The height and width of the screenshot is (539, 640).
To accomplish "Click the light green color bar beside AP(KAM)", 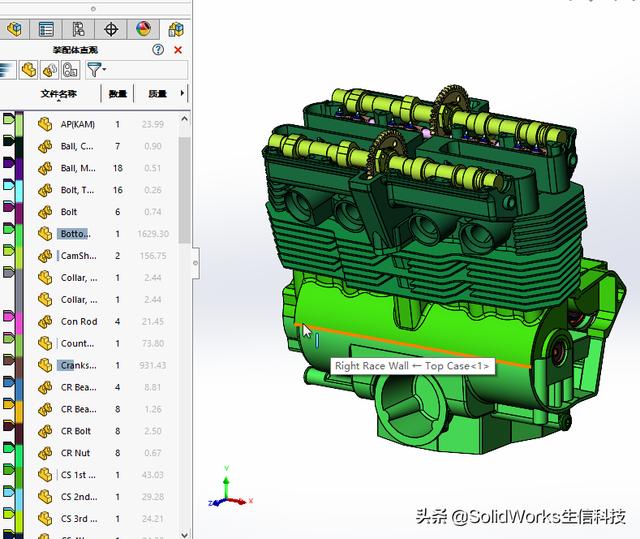I will click(x=19, y=124).
